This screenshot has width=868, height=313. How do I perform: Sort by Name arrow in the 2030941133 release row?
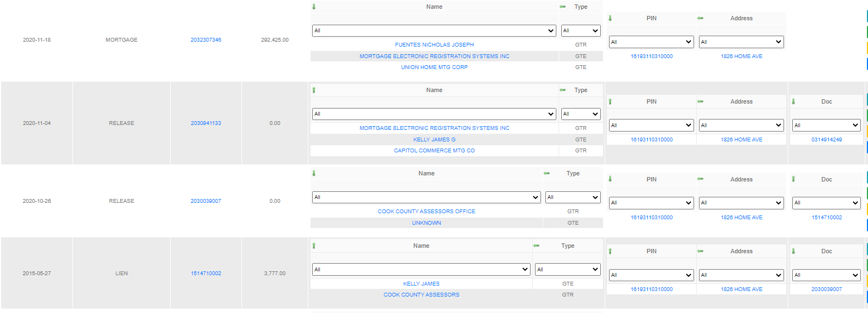[314, 90]
